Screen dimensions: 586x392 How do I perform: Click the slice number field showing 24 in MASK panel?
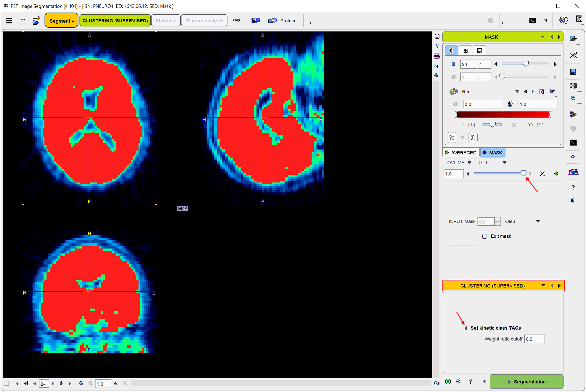pyautogui.click(x=469, y=64)
